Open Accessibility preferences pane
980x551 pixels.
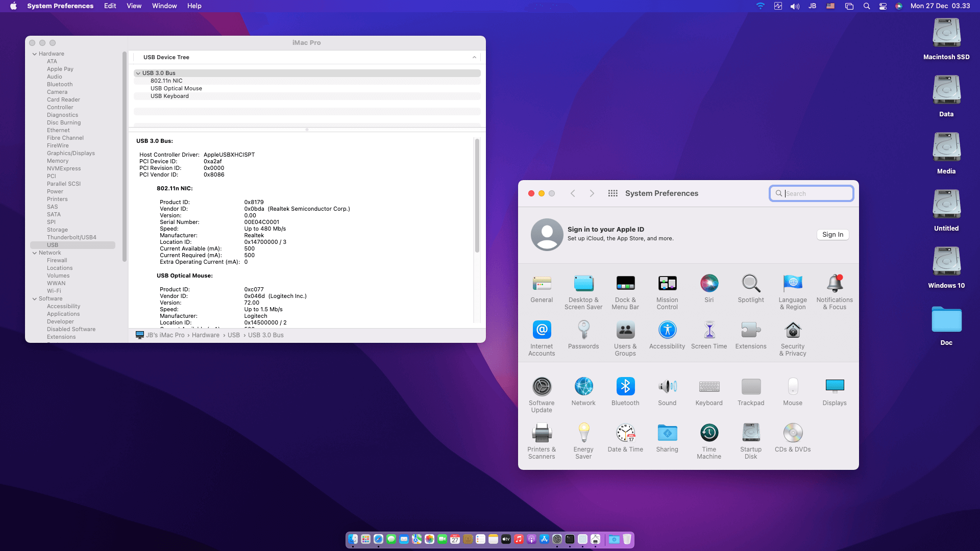tap(667, 335)
